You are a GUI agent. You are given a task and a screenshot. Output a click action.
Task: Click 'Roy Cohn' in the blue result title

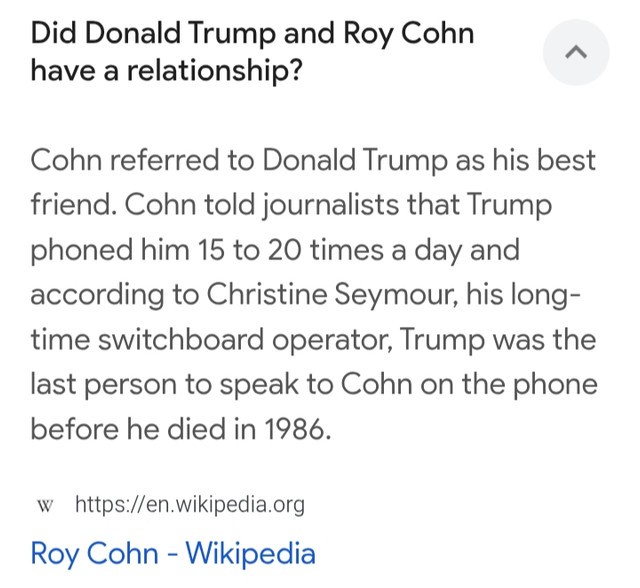point(95,555)
